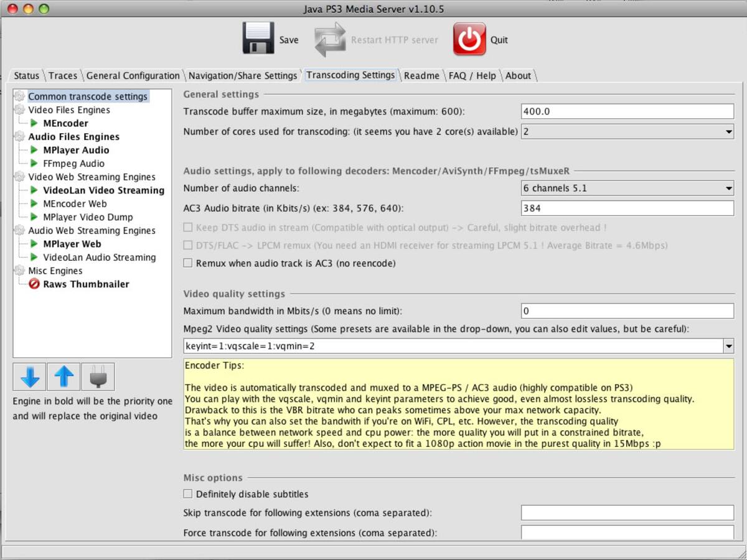The width and height of the screenshot is (747, 560).
Task: Click the plug toggle engine icon
Action: point(98,376)
